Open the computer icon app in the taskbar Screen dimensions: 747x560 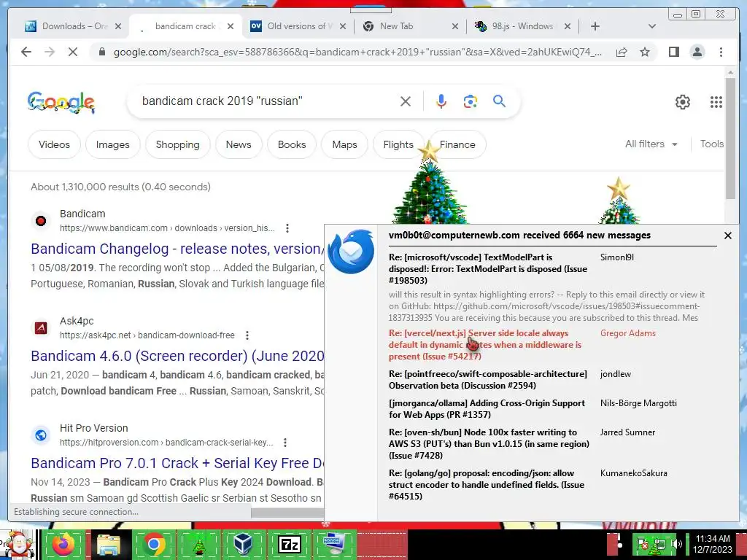click(334, 544)
